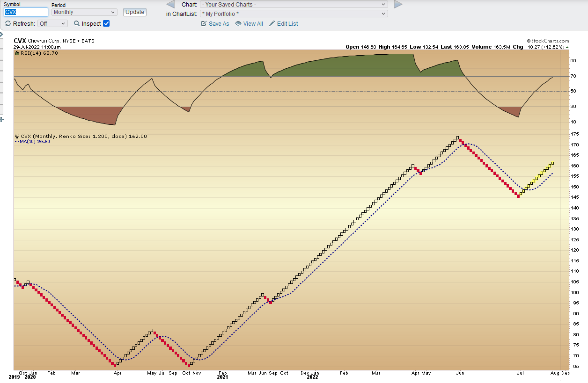Click the green up triangle after Chg

(567, 47)
